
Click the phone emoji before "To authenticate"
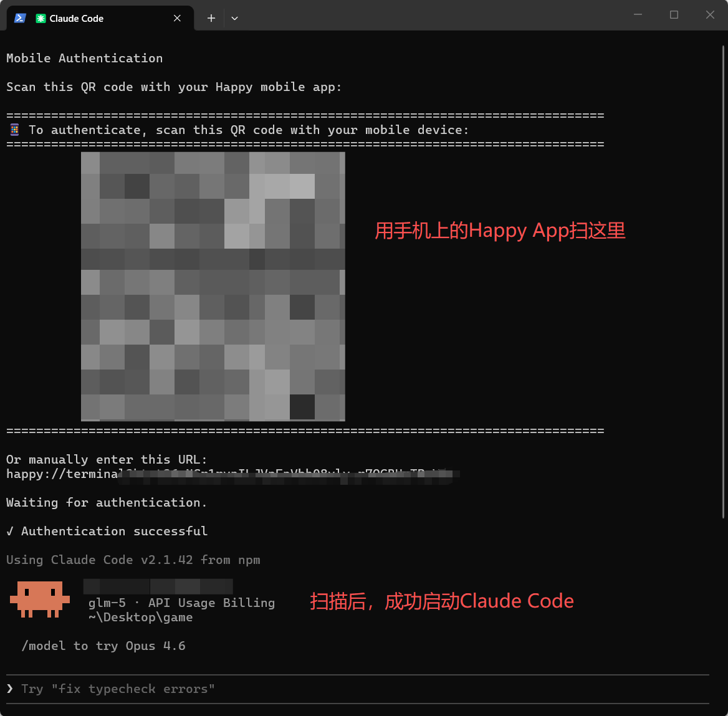click(x=14, y=130)
